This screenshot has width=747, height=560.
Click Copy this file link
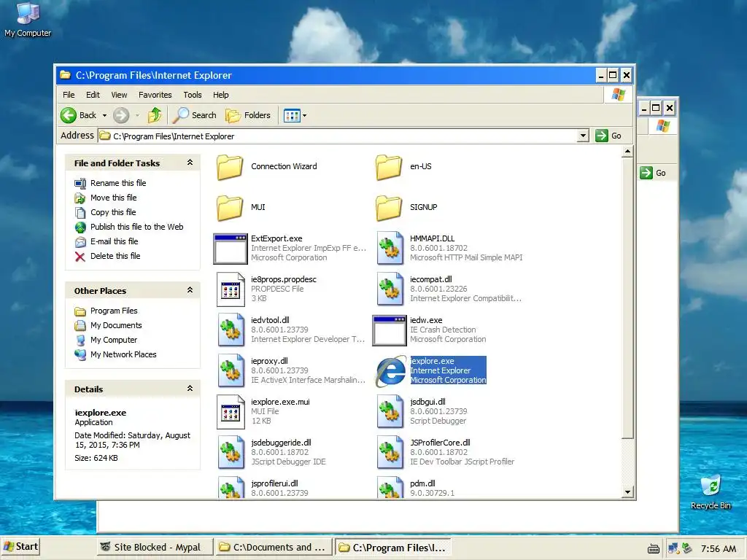point(113,212)
